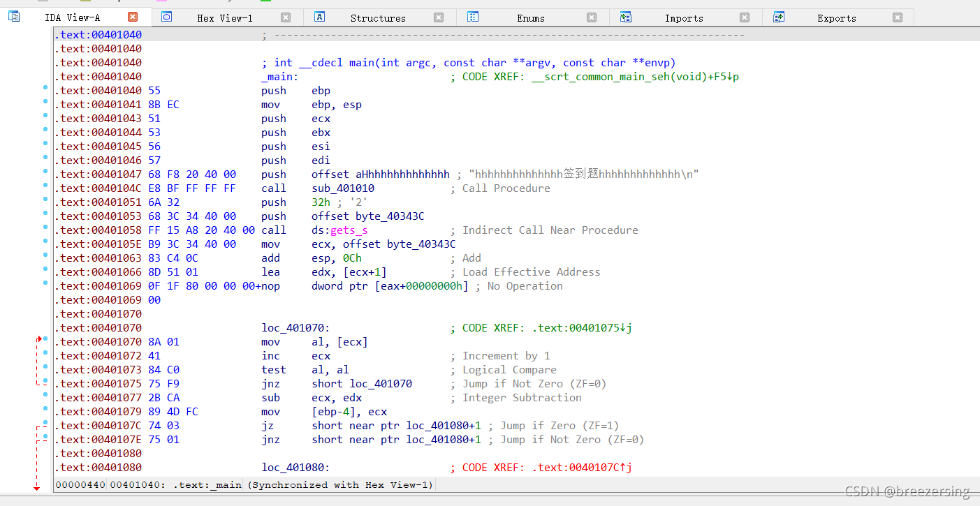
Task: Toggle breakpoint dot at call sub_401010 line
Action: click(45, 186)
